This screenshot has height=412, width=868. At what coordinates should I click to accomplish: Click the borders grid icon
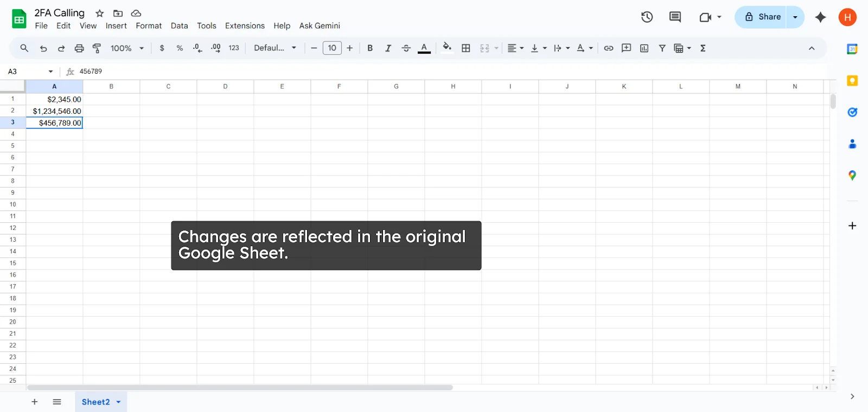coord(466,48)
